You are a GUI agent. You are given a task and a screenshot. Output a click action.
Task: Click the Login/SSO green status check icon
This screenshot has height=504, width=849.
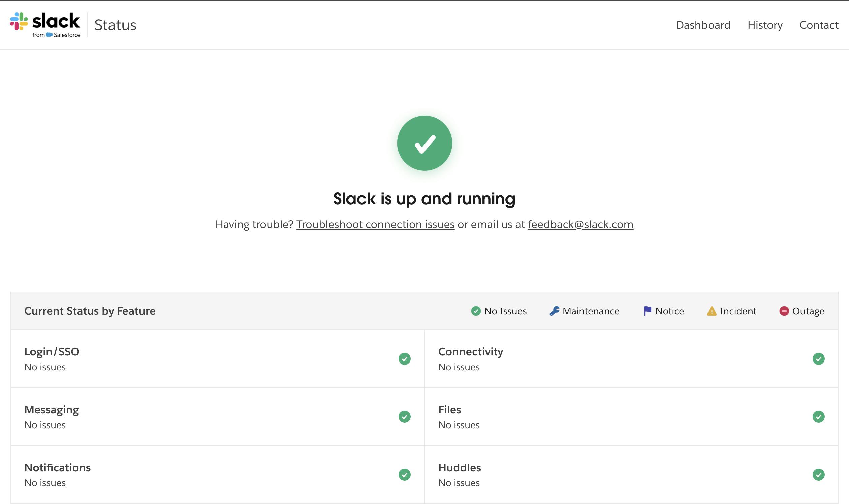(x=405, y=359)
